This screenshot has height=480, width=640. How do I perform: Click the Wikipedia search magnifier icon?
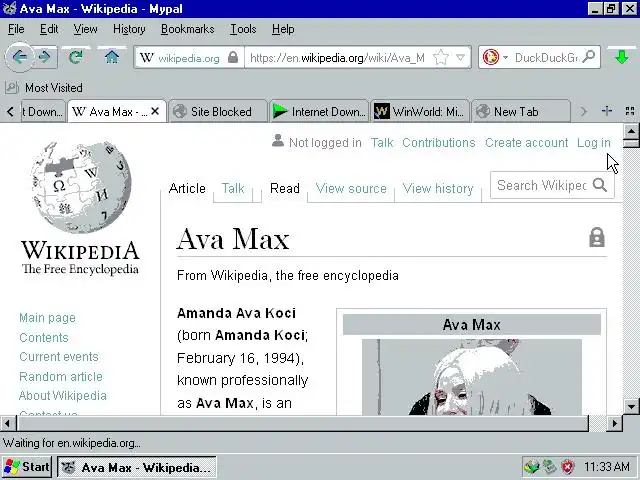600,185
